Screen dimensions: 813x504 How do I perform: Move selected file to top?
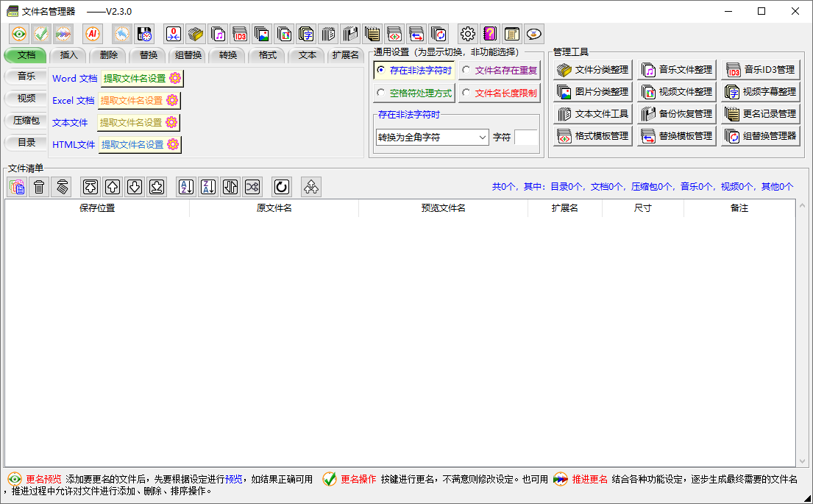click(90, 187)
